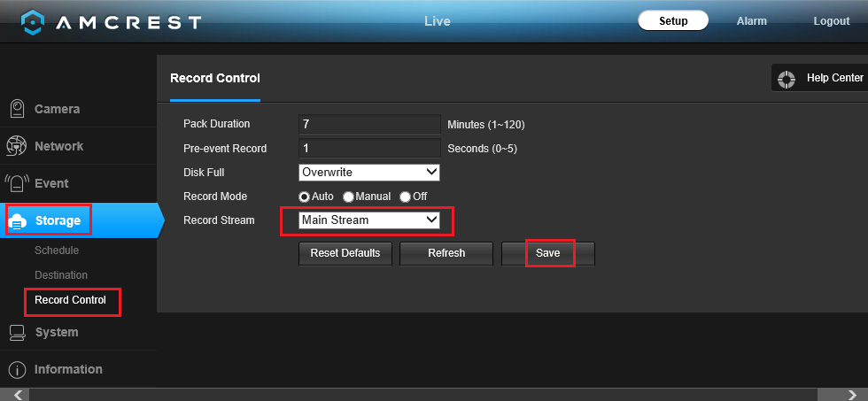The height and width of the screenshot is (401, 868).
Task: Switch to the Live tab
Action: 438,21
